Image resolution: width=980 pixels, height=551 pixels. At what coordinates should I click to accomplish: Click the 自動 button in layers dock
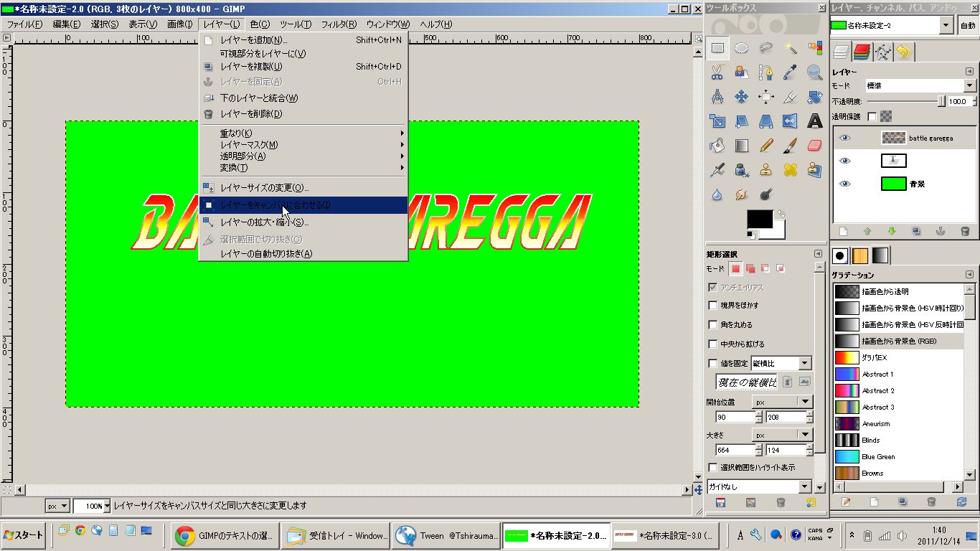click(968, 25)
